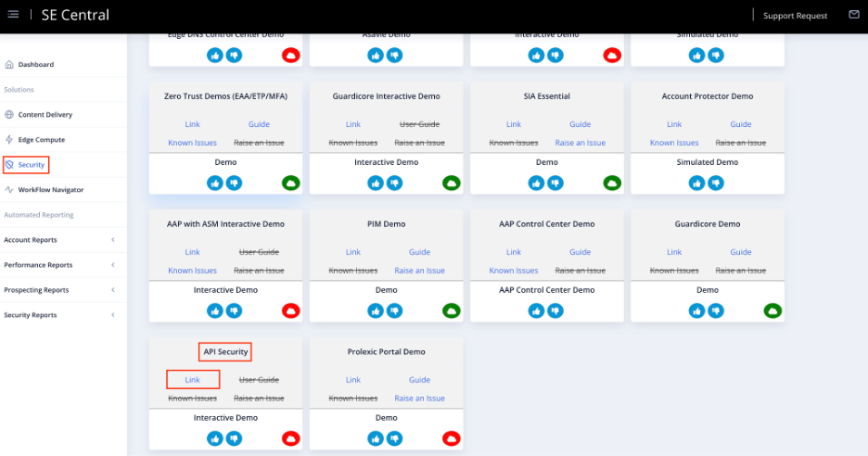Open Known Issues on AAP with ASM card
The width and height of the screenshot is (868, 456).
(192, 270)
